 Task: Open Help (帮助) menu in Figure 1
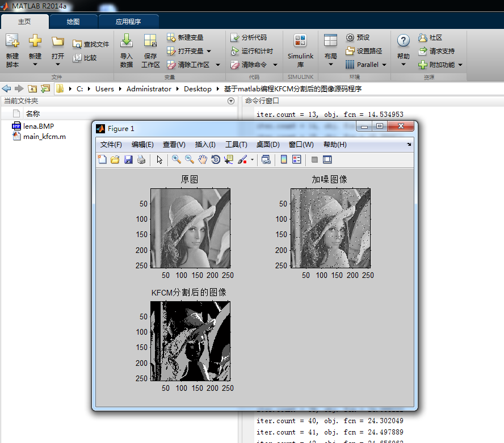coord(335,145)
